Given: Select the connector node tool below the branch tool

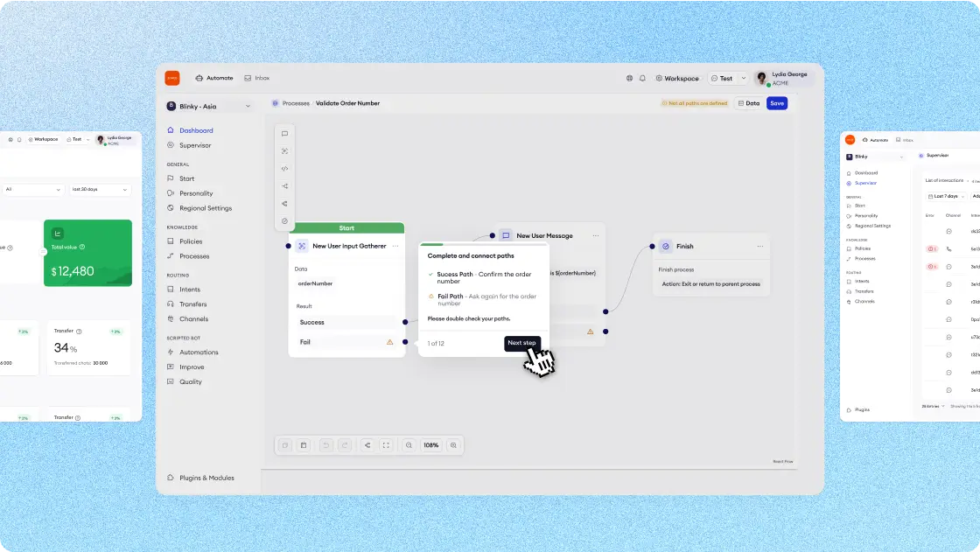Looking at the screenshot, I should 285,204.
